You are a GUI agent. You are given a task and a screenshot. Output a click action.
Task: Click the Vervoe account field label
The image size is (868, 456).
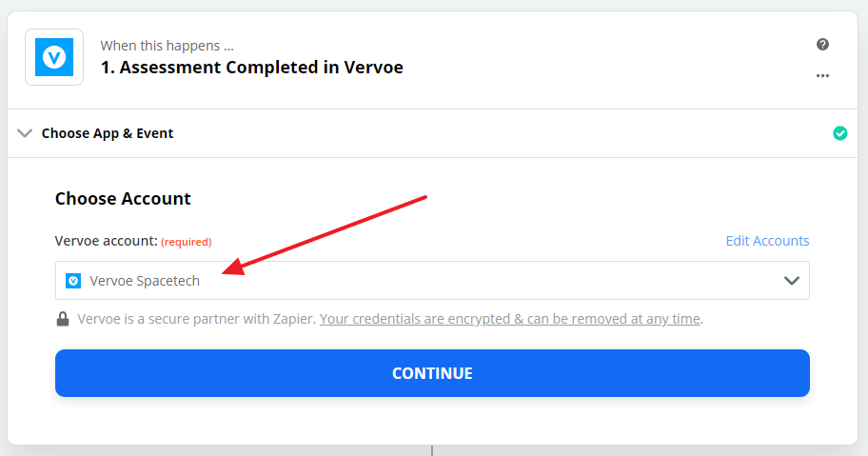point(107,241)
